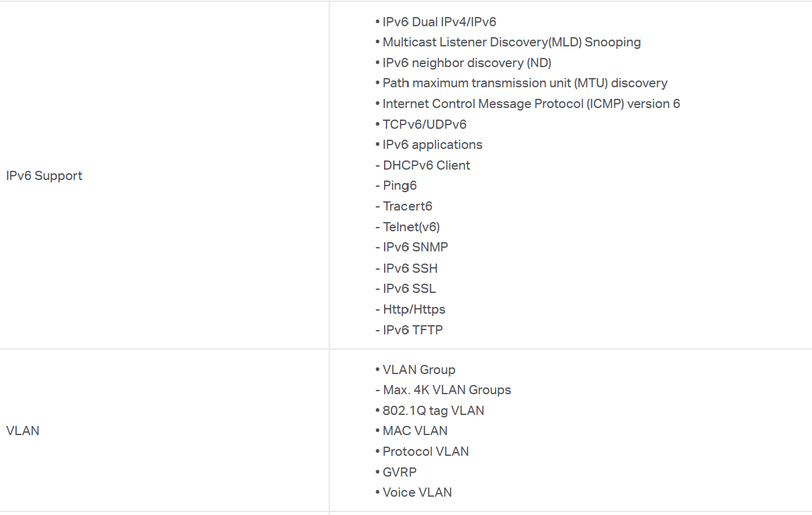Click the VLAN row label
Screen dimensions: 812x515
tap(23, 431)
